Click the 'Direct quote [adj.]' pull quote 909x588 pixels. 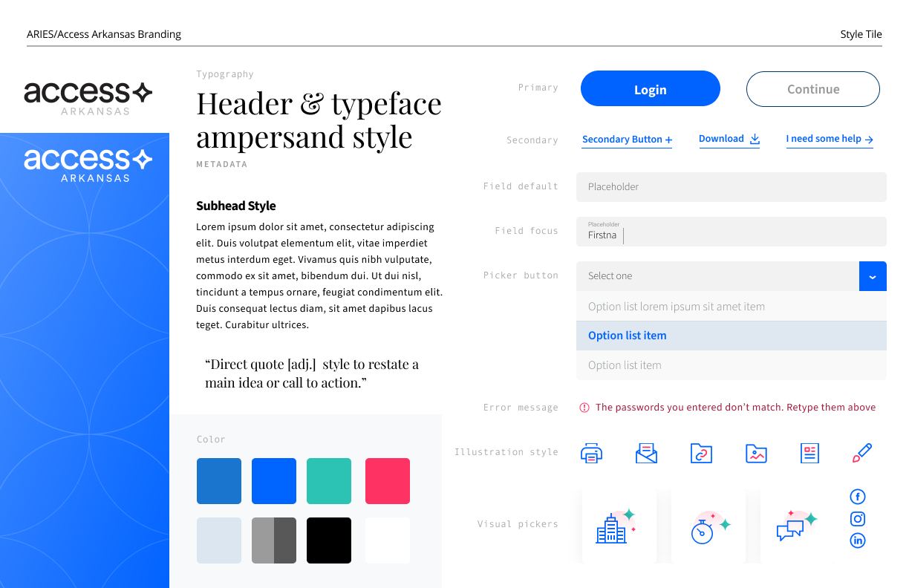point(312,373)
